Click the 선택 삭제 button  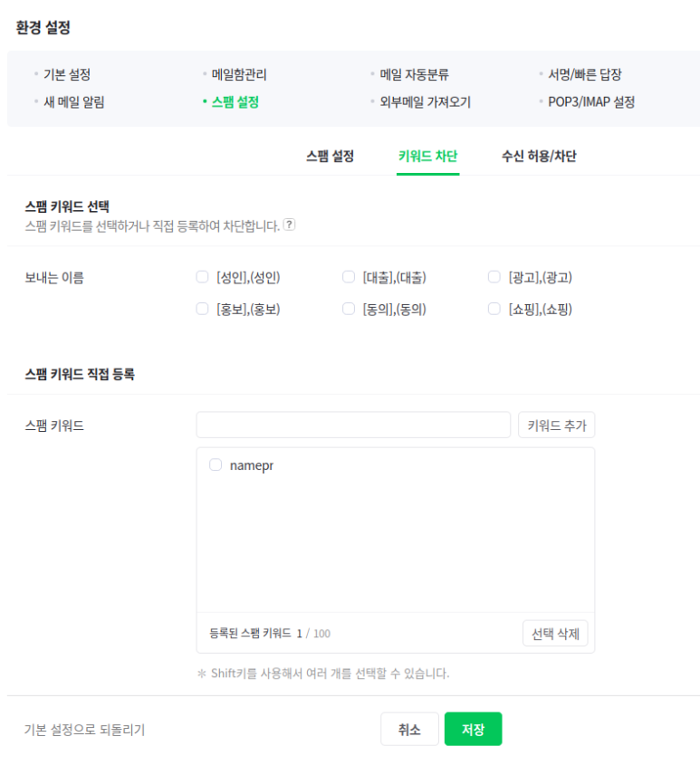point(555,634)
